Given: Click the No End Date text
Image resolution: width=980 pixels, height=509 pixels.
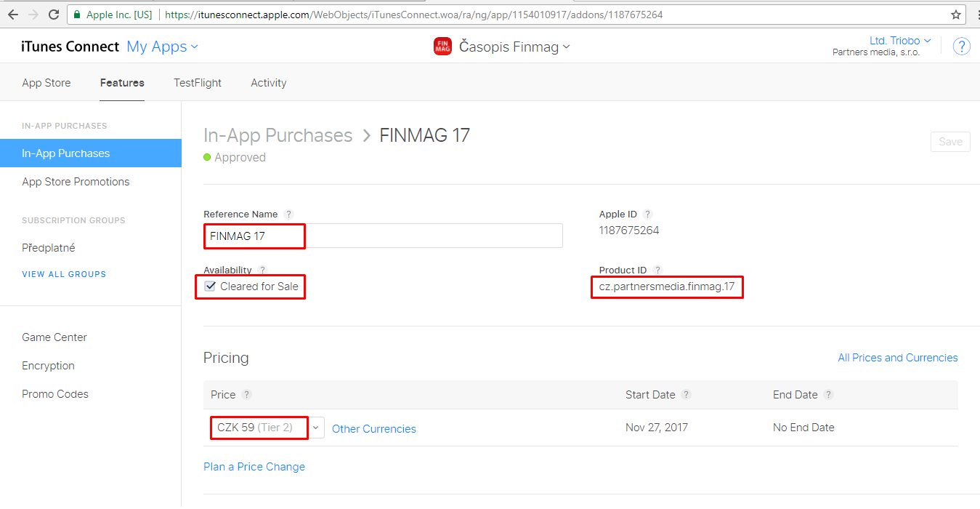Looking at the screenshot, I should pos(803,428).
